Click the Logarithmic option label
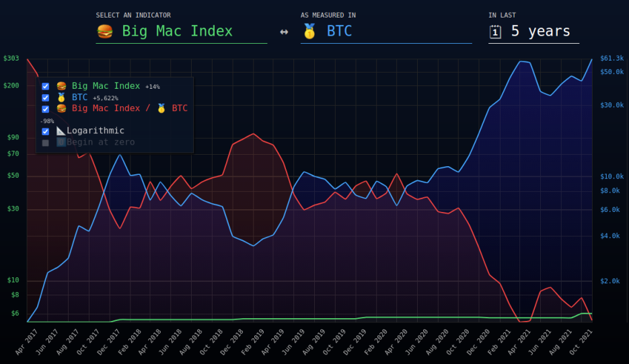The height and width of the screenshot is (364, 629). [x=96, y=131]
